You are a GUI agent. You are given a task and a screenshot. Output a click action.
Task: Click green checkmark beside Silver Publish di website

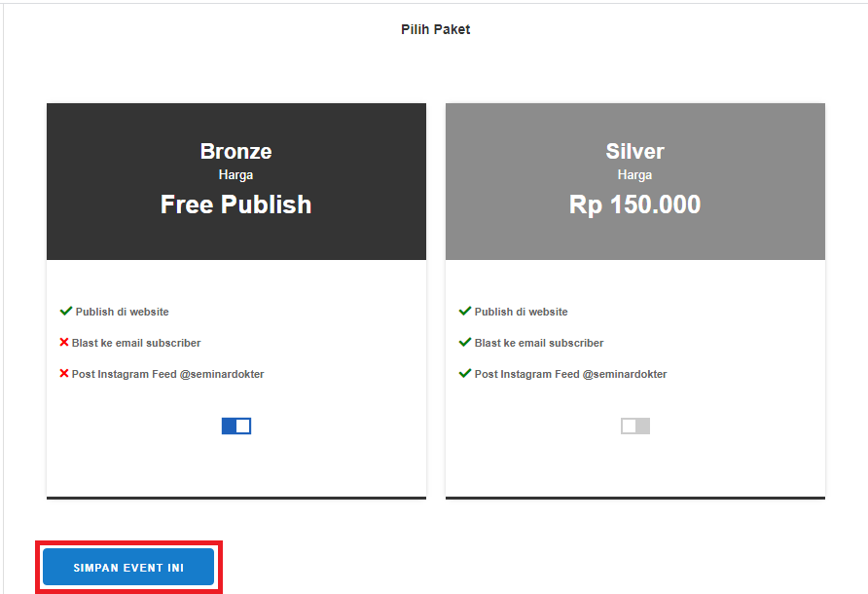click(x=465, y=312)
